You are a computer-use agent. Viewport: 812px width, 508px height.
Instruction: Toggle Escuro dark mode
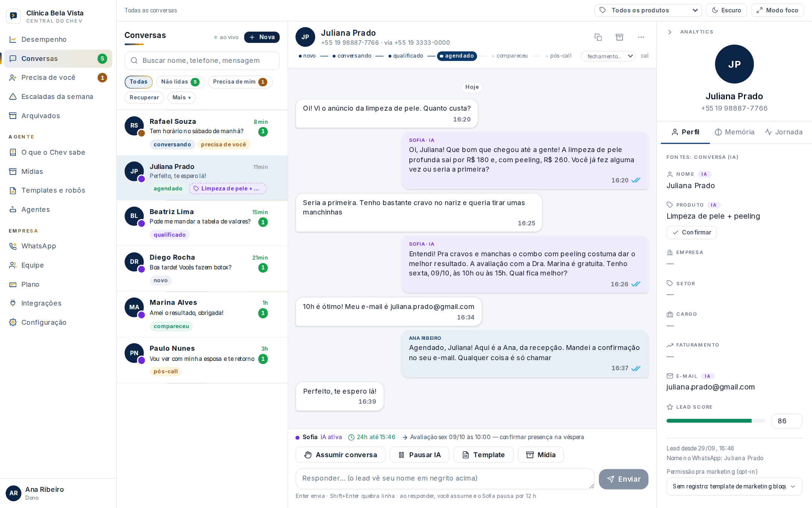[x=726, y=10]
